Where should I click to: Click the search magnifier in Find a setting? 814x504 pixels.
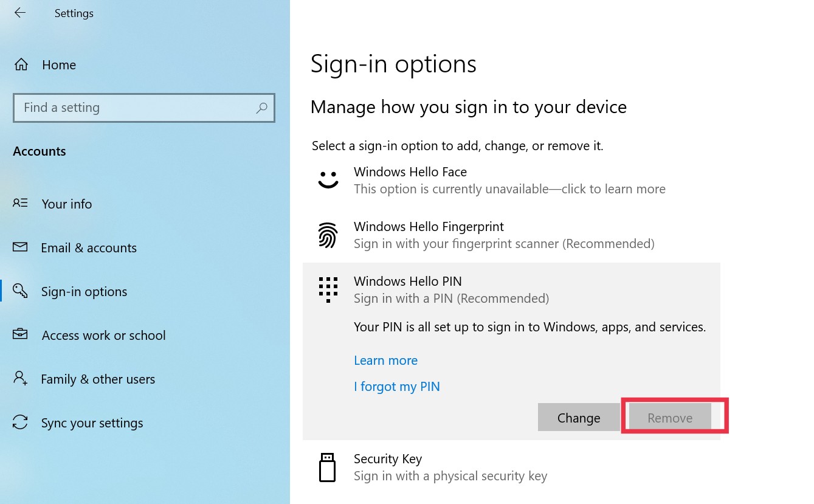(x=261, y=108)
